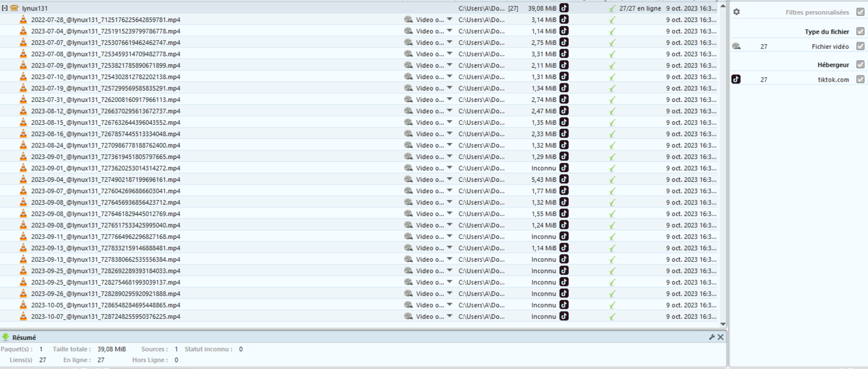Click the green check mark in the 2023-10-07 row

(612, 316)
